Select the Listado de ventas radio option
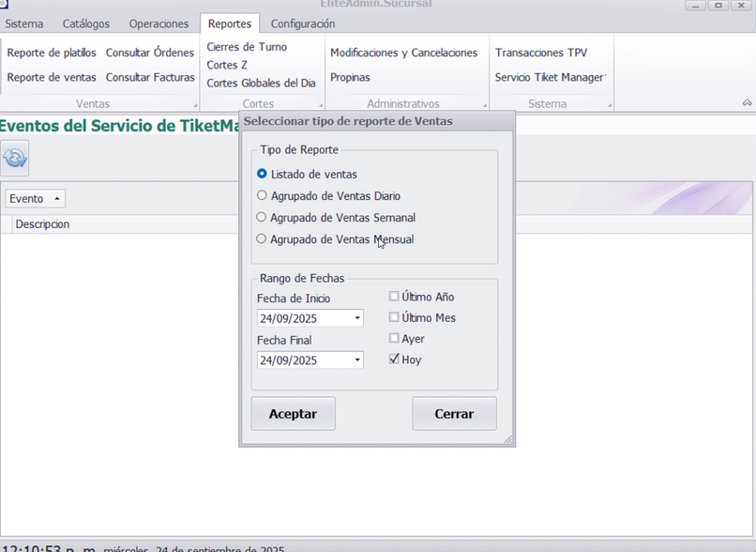The height and width of the screenshot is (552, 756). [262, 174]
